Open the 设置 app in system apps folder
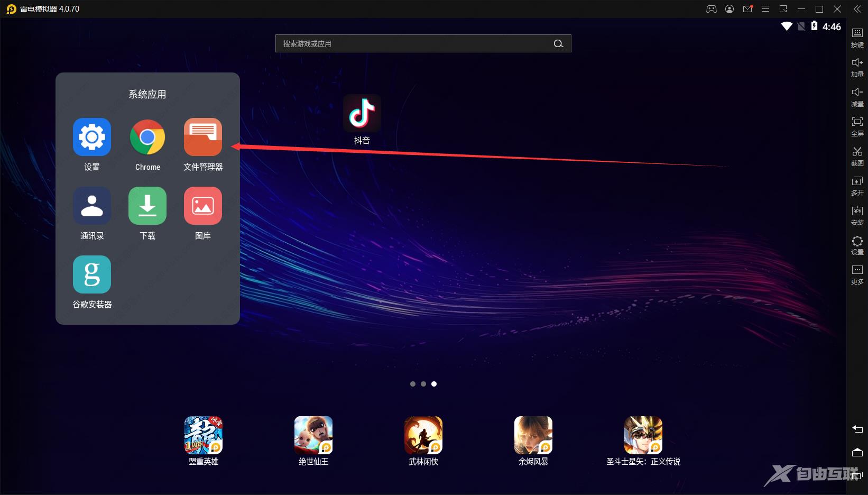The height and width of the screenshot is (495, 868). click(92, 137)
